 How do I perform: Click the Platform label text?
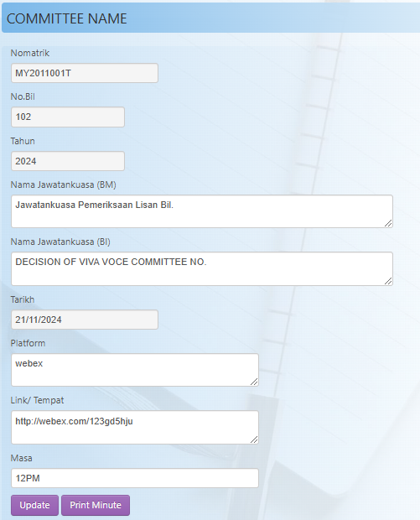coord(28,343)
